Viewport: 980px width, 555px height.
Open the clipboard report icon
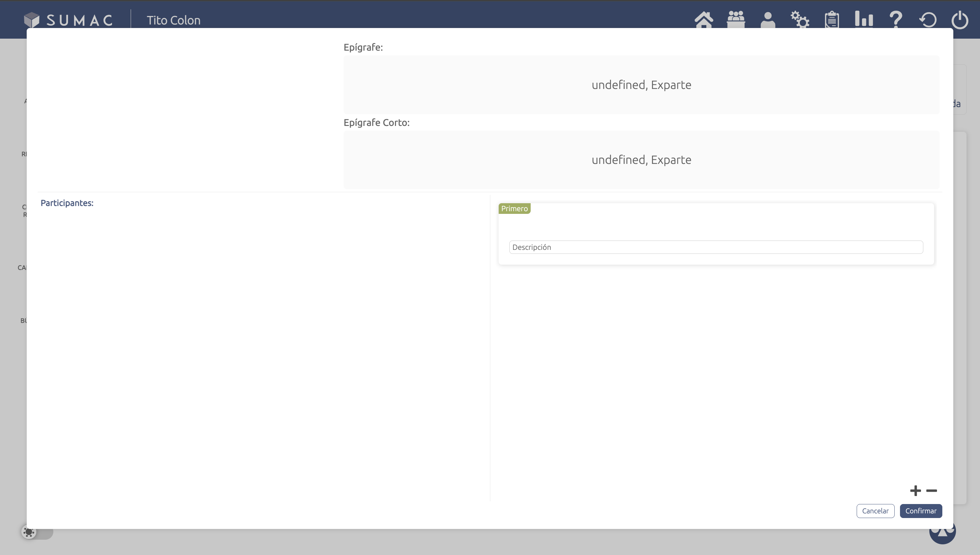(832, 19)
